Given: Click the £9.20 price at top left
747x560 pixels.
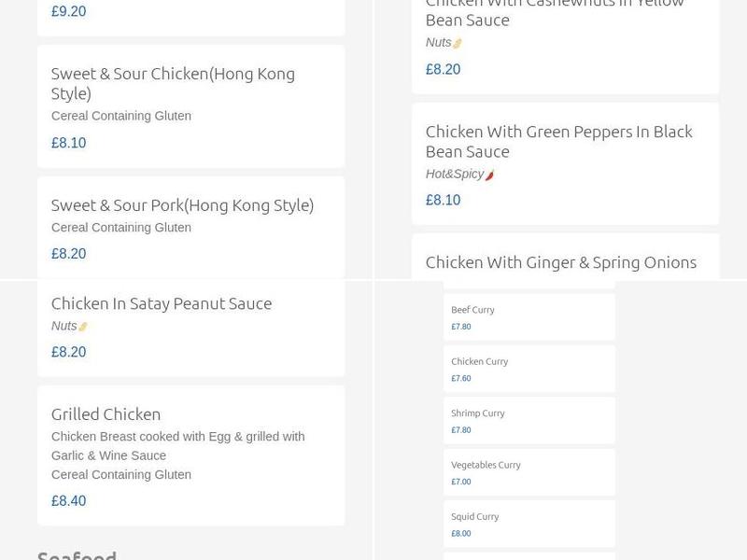Looking at the screenshot, I should (68, 11).
